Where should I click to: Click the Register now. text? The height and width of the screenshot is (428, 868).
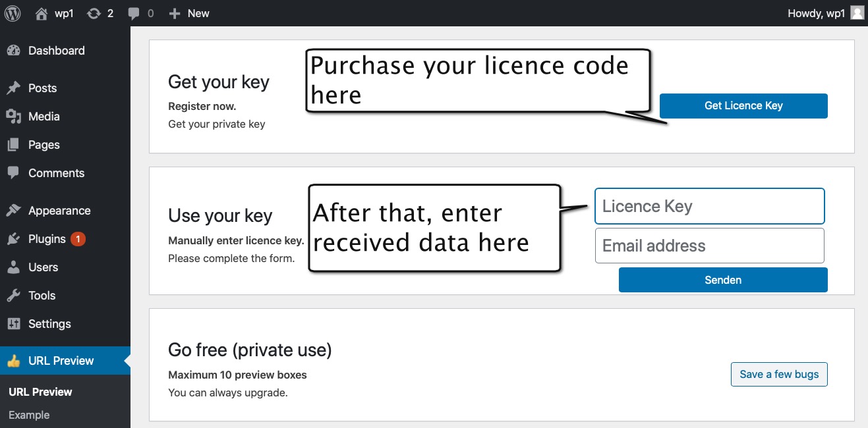point(202,106)
